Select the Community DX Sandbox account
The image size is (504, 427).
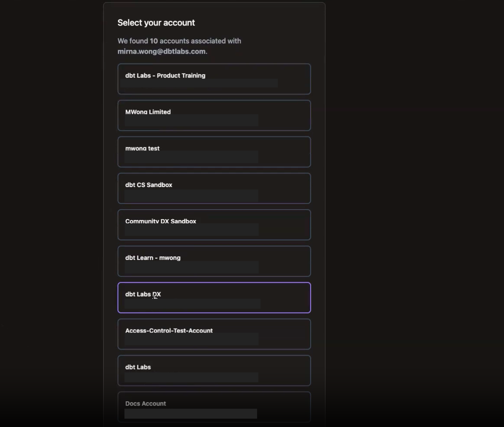(x=214, y=225)
